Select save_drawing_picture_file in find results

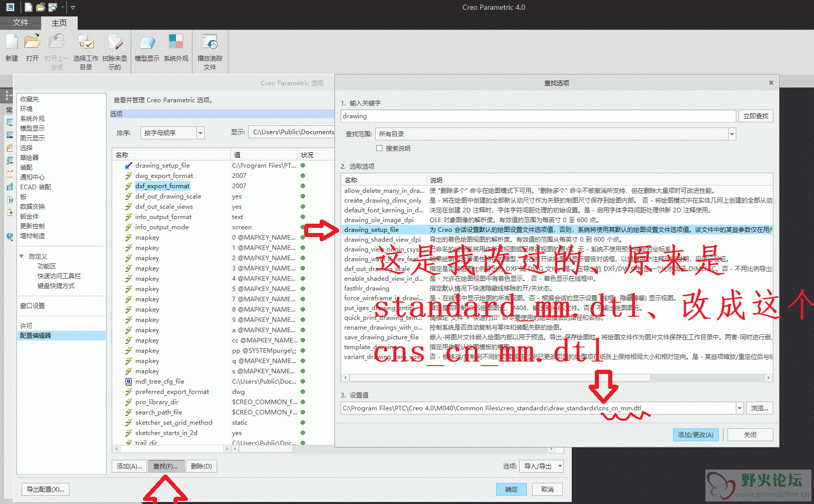coord(381,337)
